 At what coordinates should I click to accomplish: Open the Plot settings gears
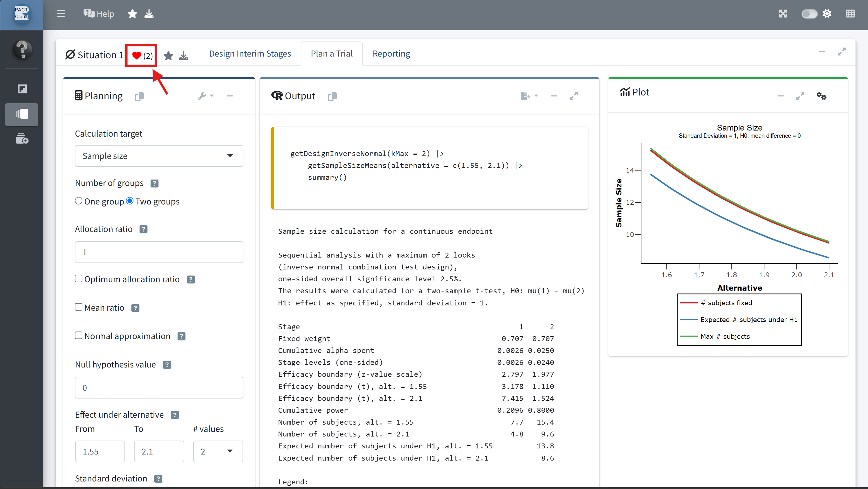click(x=822, y=96)
